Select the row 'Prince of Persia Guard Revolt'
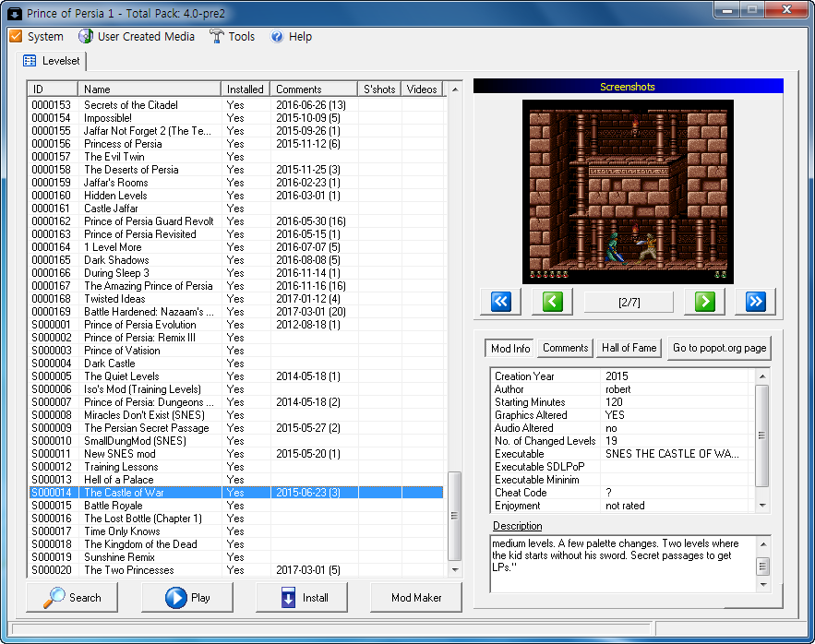 (236, 221)
